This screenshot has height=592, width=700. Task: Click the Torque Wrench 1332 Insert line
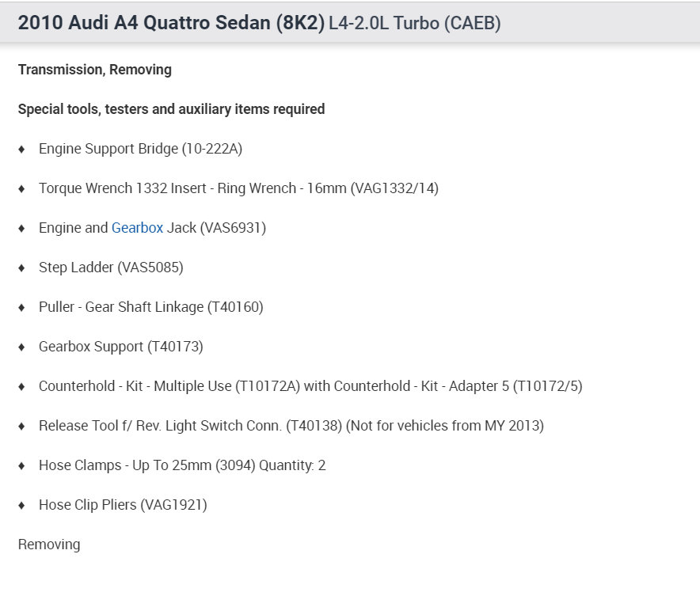238,188
